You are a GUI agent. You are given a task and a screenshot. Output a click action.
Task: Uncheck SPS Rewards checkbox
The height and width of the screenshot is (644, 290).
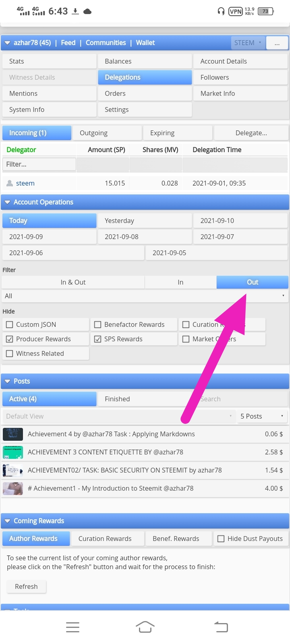click(97, 339)
